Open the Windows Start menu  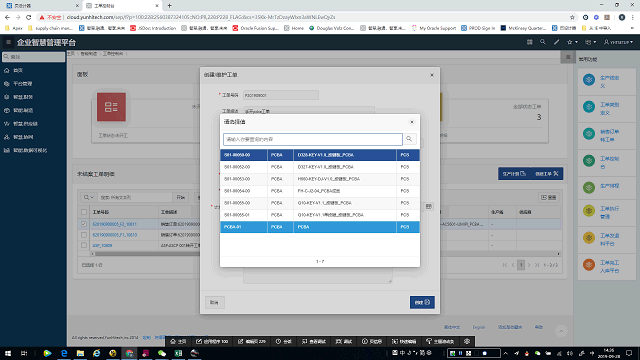click(x=7, y=353)
